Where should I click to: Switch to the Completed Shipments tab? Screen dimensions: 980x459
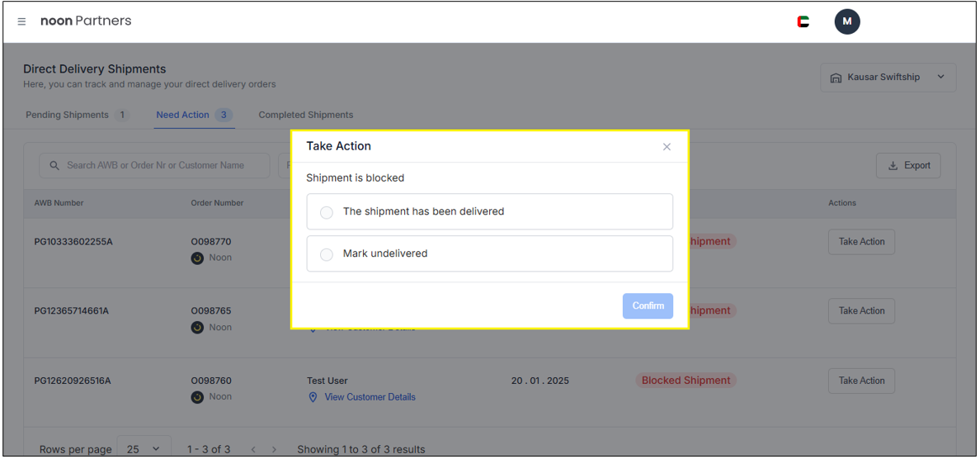pyautogui.click(x=305, y=115)
